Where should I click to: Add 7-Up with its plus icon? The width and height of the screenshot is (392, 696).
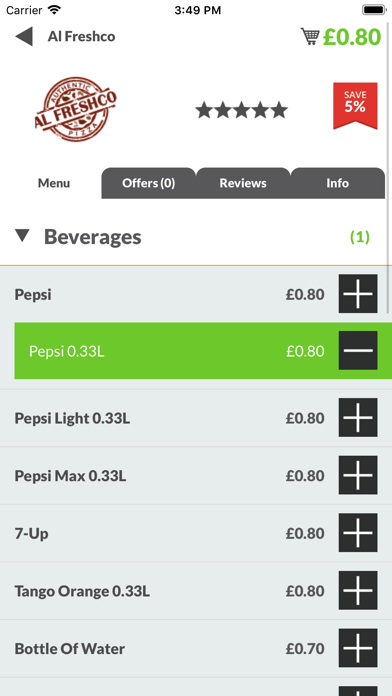[358, 533]
